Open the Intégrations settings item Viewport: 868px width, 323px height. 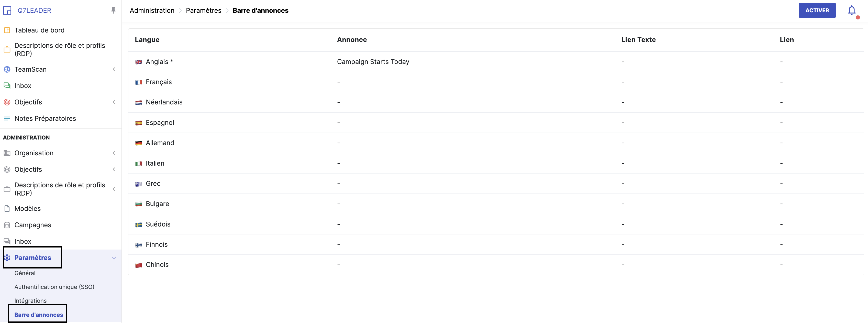[30, 301]
